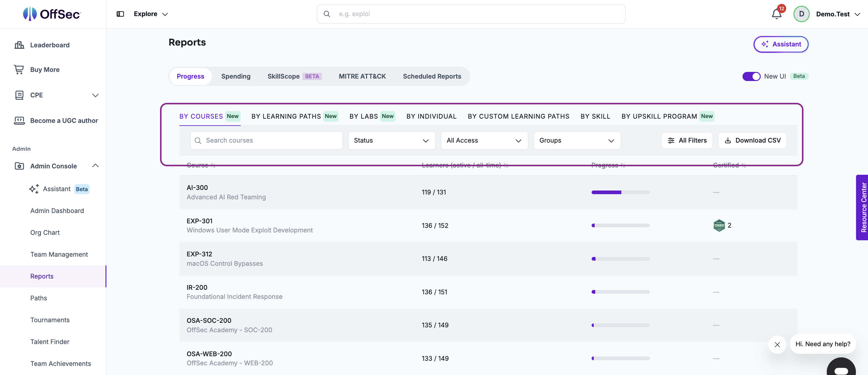The height and width of the screenshot is (375, 868).
Task: Click the Search courses field
Action: click(266, 140)
